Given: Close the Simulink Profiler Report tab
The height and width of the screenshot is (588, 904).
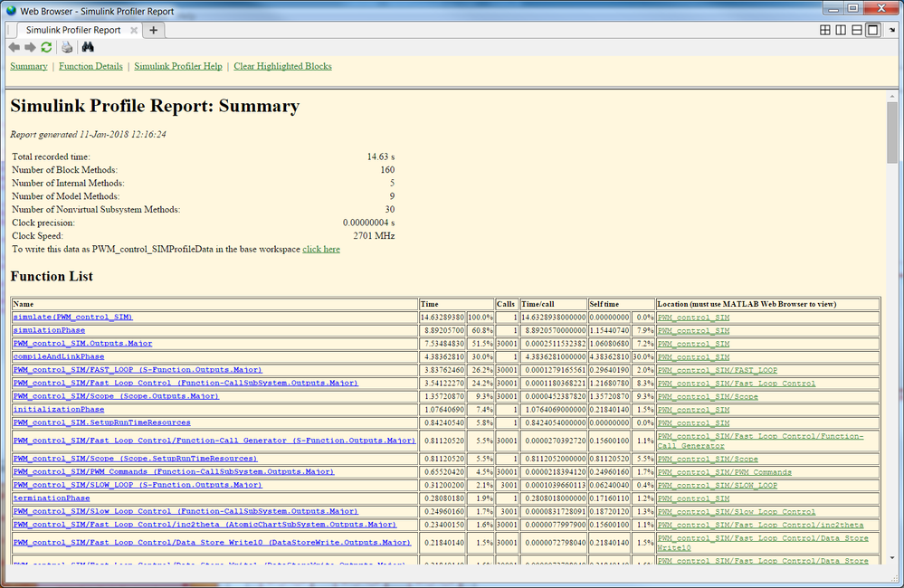Looking at the screenshot, I should (134, 30).
